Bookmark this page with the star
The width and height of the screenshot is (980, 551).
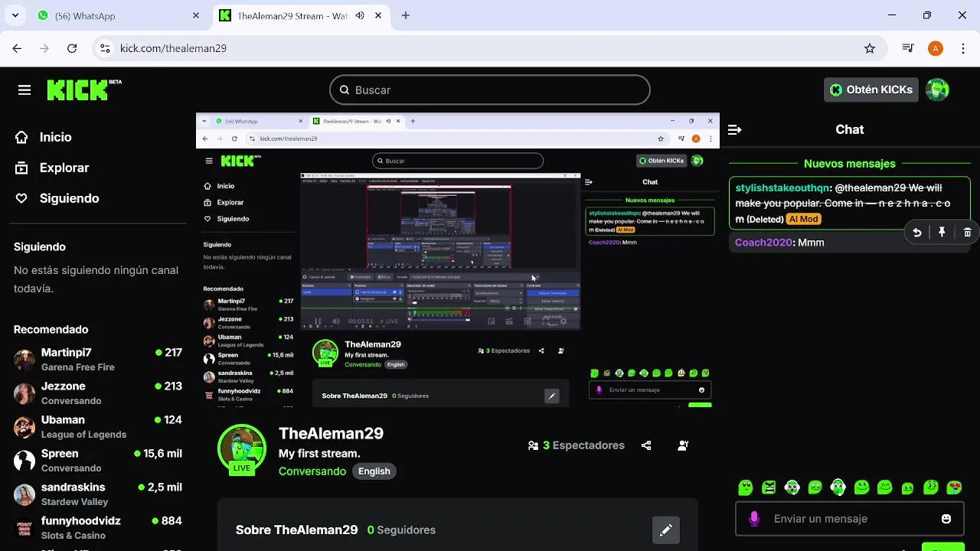click(870, 48)
